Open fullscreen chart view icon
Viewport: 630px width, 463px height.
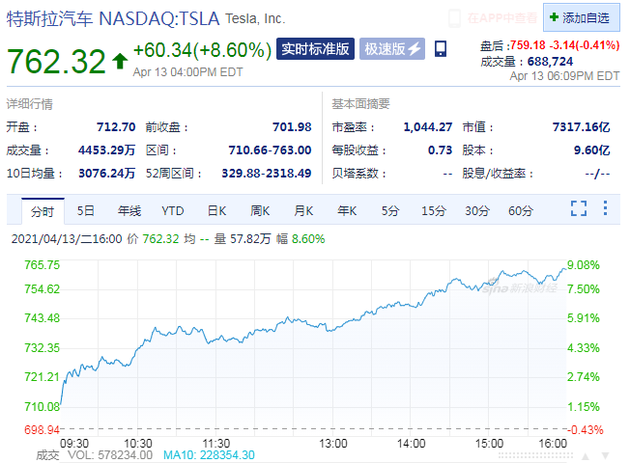(579, 208)
